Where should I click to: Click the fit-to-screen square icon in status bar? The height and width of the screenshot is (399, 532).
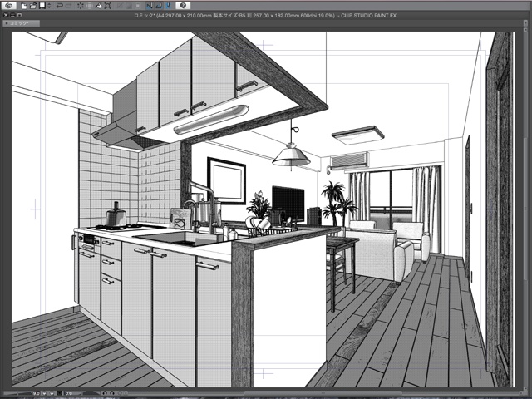tap(59, 393)
